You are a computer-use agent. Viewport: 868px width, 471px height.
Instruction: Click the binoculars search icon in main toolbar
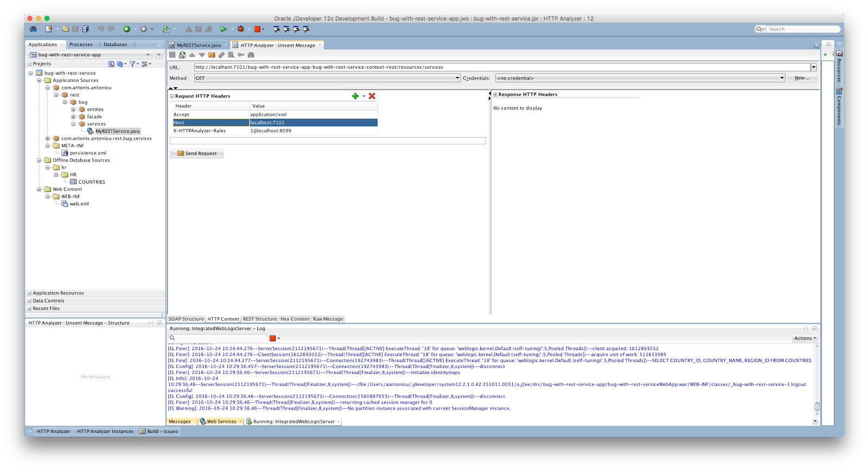point(33,29)
